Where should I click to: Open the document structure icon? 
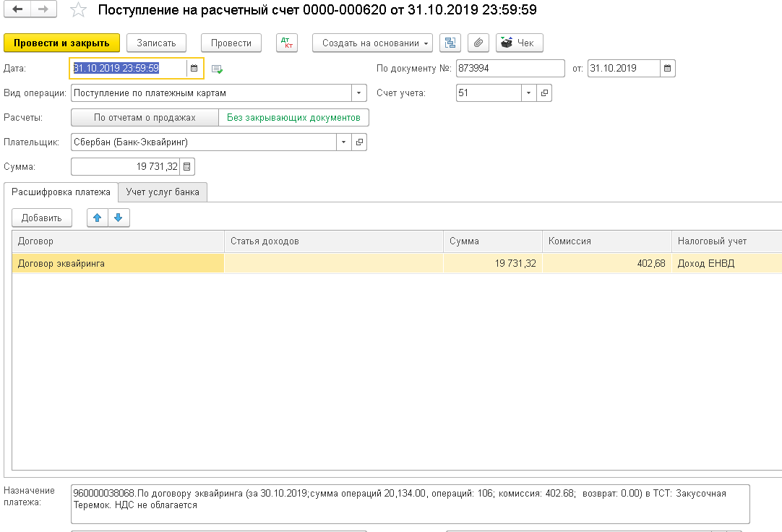(450, 43)
